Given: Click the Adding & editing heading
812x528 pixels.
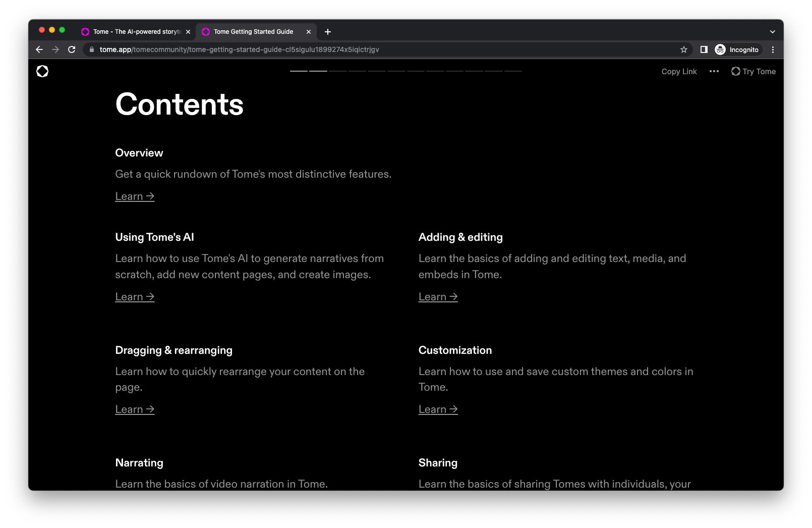Looking at the screenshot, I should 460,237.
